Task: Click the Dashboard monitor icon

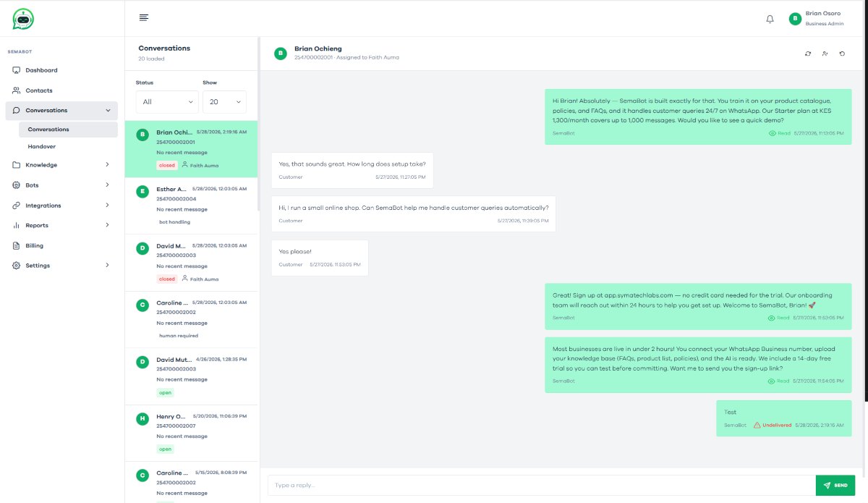Action: (17, 70)
